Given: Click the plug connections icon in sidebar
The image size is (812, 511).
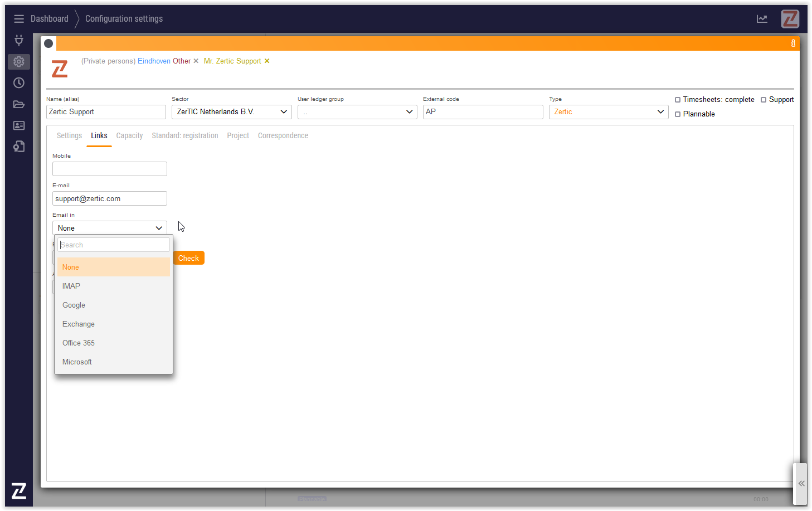Looking at the screenshot, I should tap(19, 40).
